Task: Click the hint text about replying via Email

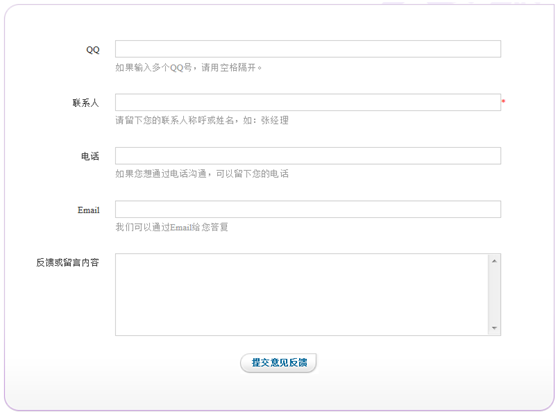Action: tap(172, 227)
